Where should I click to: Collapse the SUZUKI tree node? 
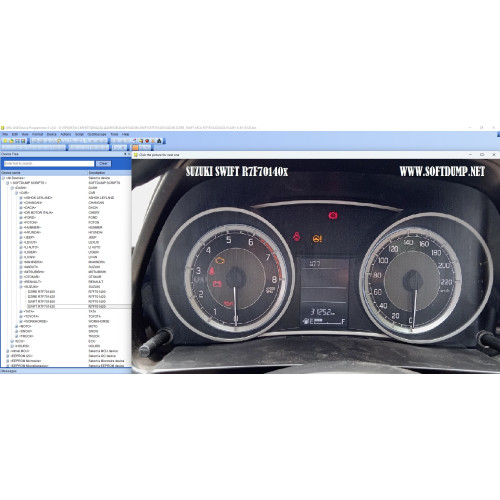point(21,286)
